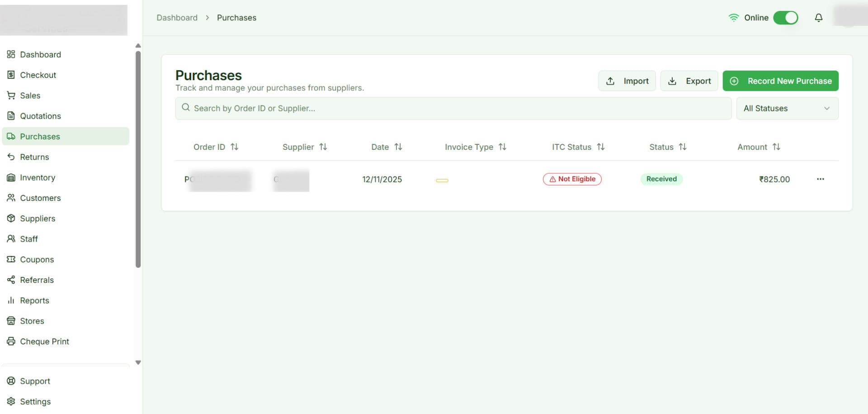Sort purchases by Amount arrows icon
868x414 pixels.
(x=776, y=147)
